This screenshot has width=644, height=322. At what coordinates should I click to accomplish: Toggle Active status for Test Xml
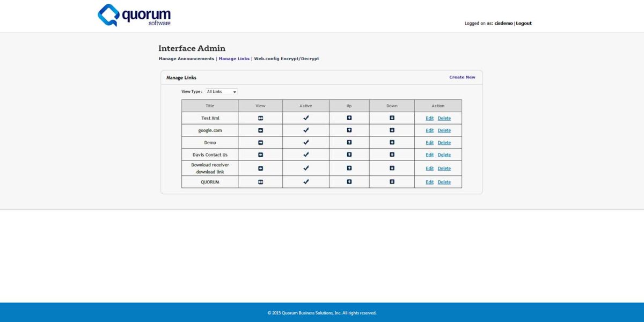305,118
